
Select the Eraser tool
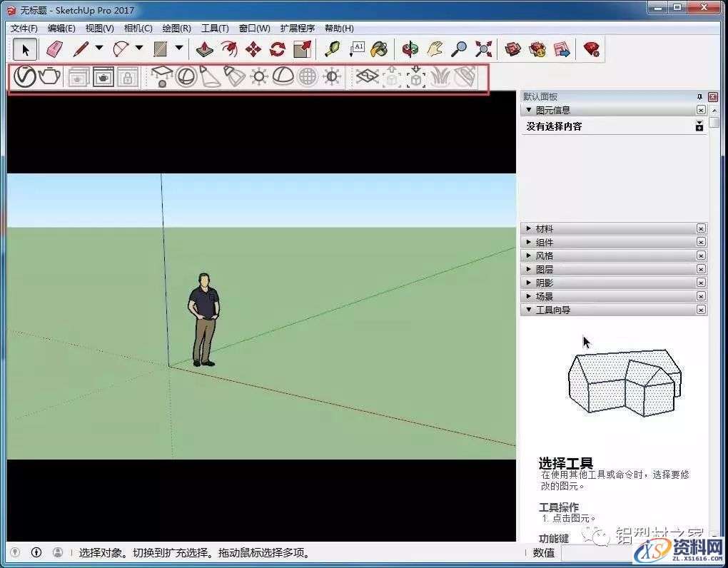pyautogui.click(x=54, y=49)
